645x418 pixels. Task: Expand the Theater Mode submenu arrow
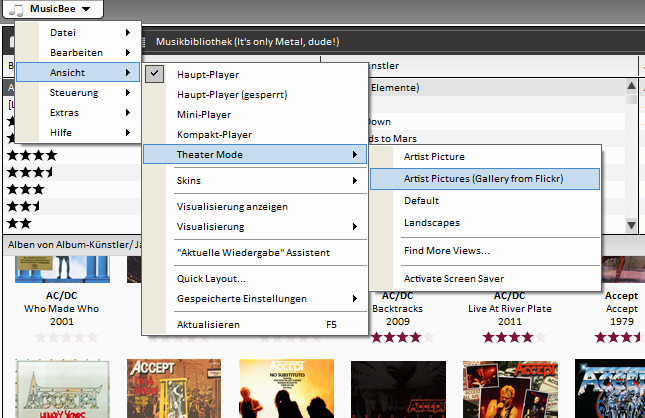[x=355, y=155]
